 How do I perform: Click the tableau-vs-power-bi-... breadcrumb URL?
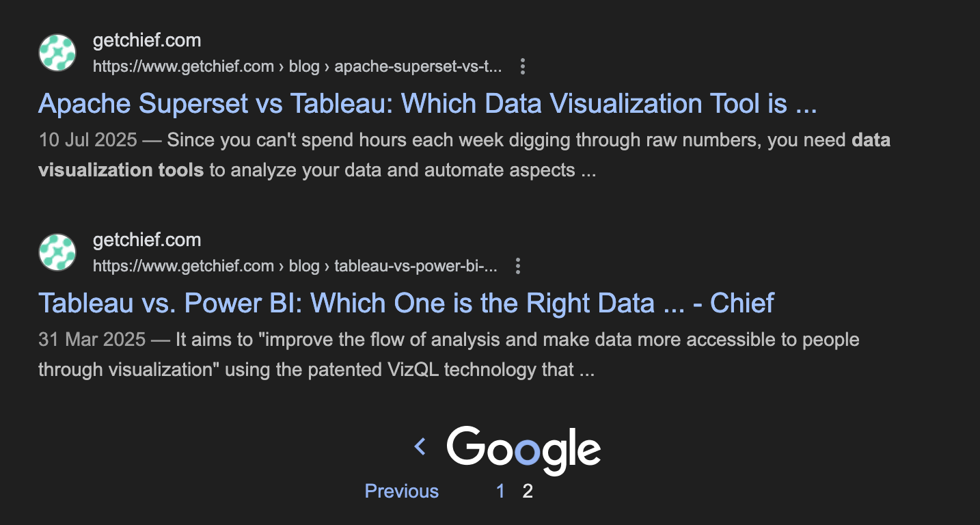(x=416, y=266)
